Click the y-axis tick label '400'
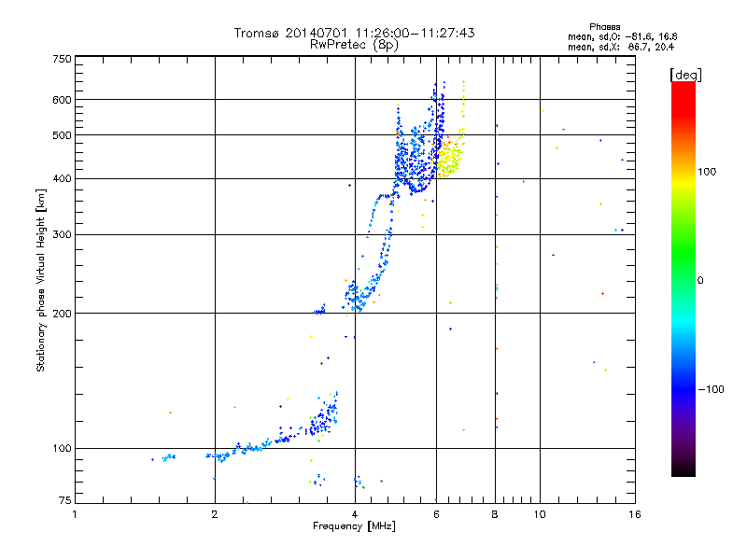The height and width of the screenshot is (560, 747). [x=63, y=179]
